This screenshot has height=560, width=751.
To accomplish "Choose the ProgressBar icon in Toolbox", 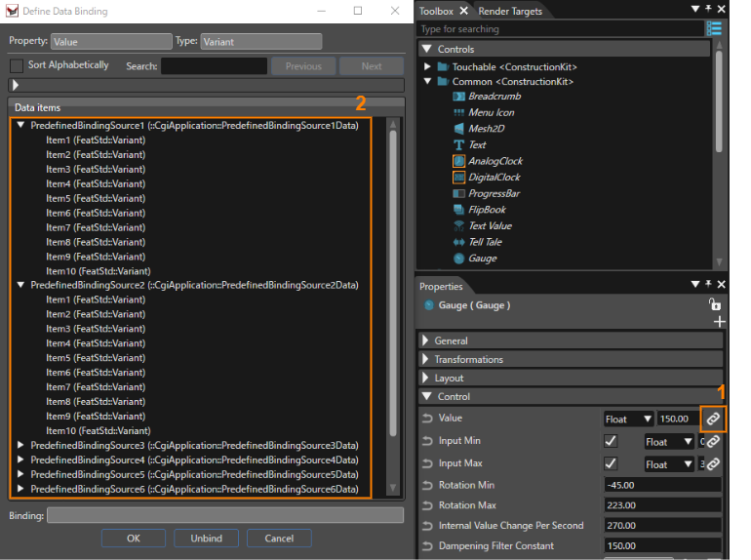I will [458, 193].
